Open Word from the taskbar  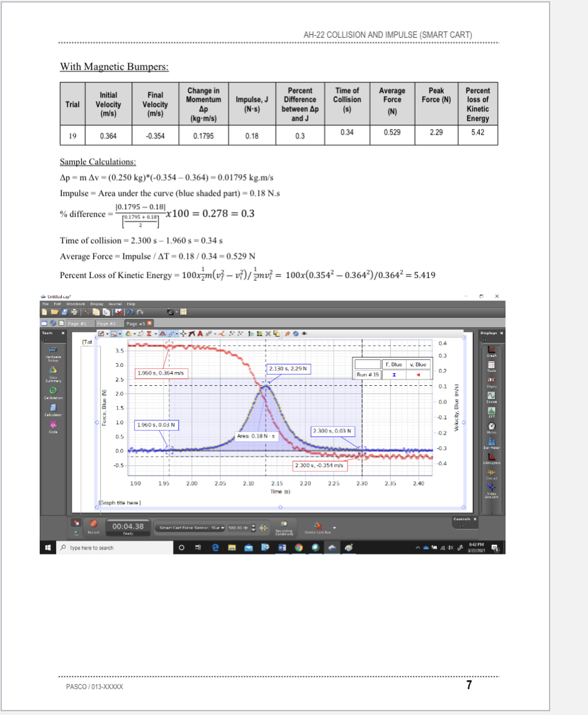pos(282,548)
